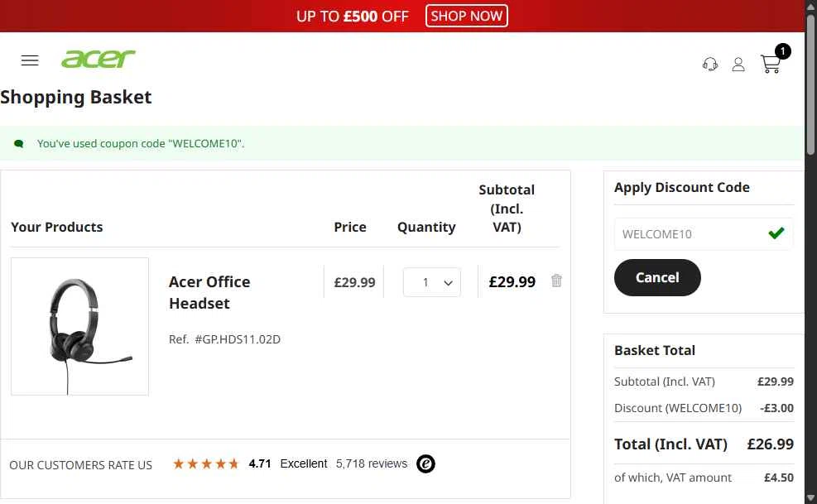Open the hamburger navigation menu
This screenshot has width=817, height=504.
(x=30, y=60)
